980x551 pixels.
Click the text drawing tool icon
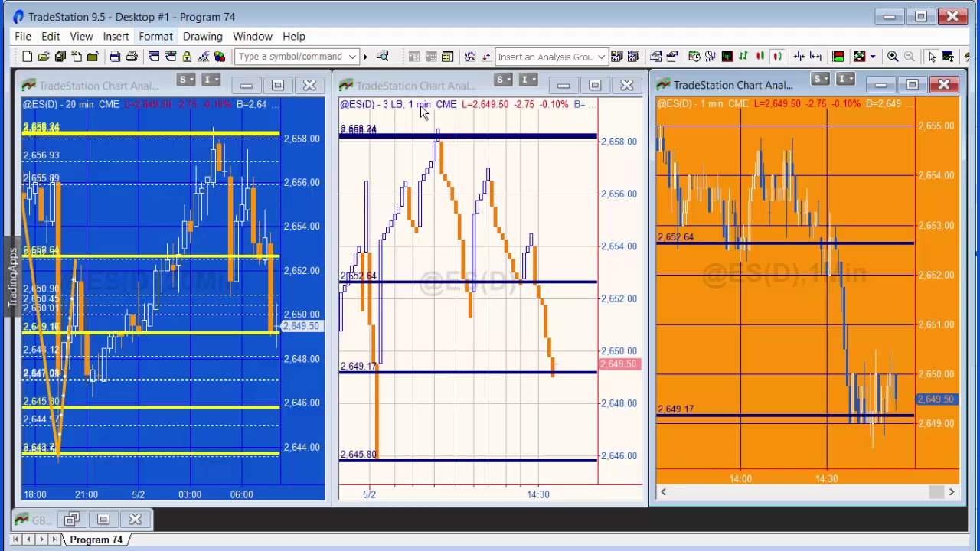(948, 57)
